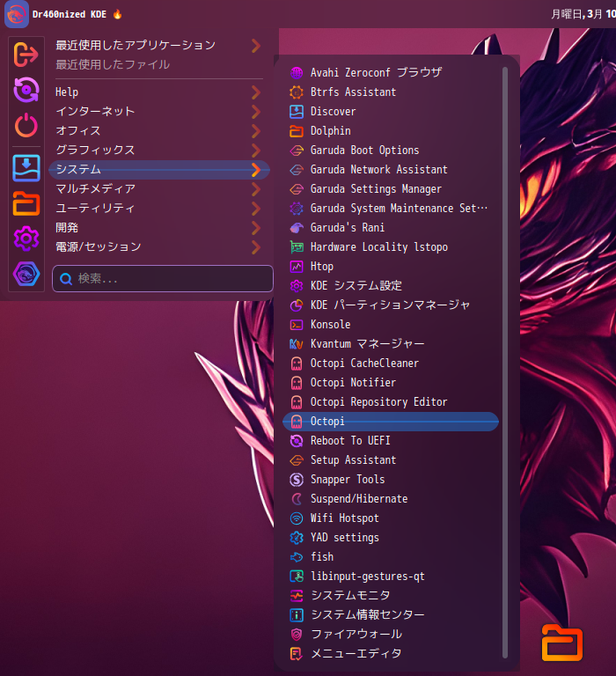Click the Kvantum manager icon
616x676 pixels.
pos(297,344)
